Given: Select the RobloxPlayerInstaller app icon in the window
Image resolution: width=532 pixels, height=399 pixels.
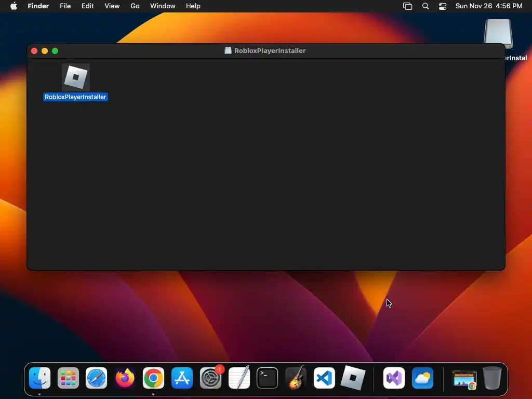Looking at the screenshot, I should pyautogui.click(x=76, y=77).
